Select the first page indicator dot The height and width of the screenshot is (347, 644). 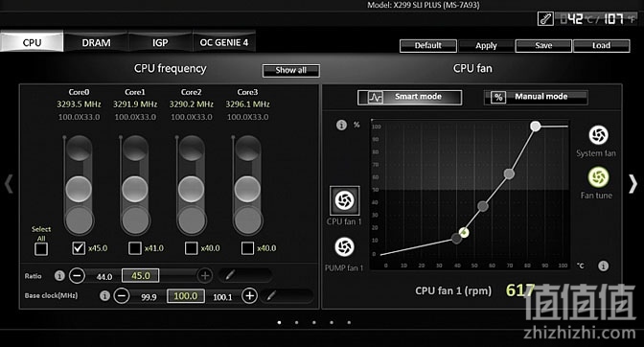pyautogui.click(x=279, y=322)
